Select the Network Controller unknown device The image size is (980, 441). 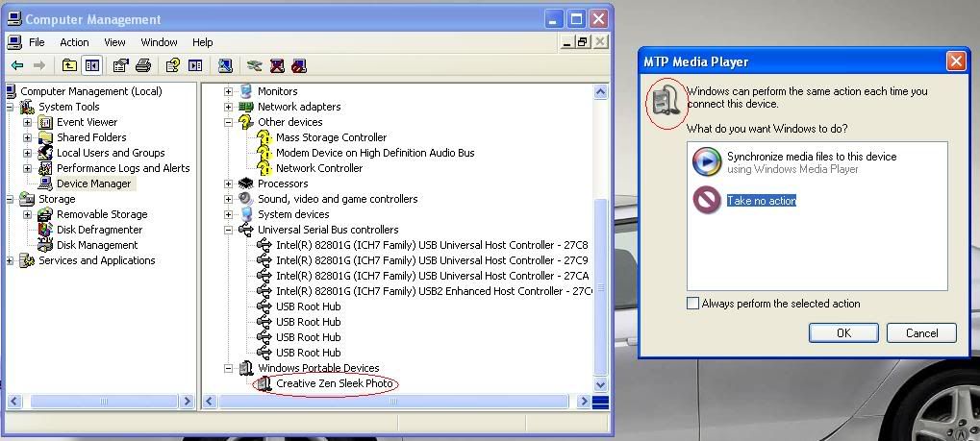(x=319, y=169)
